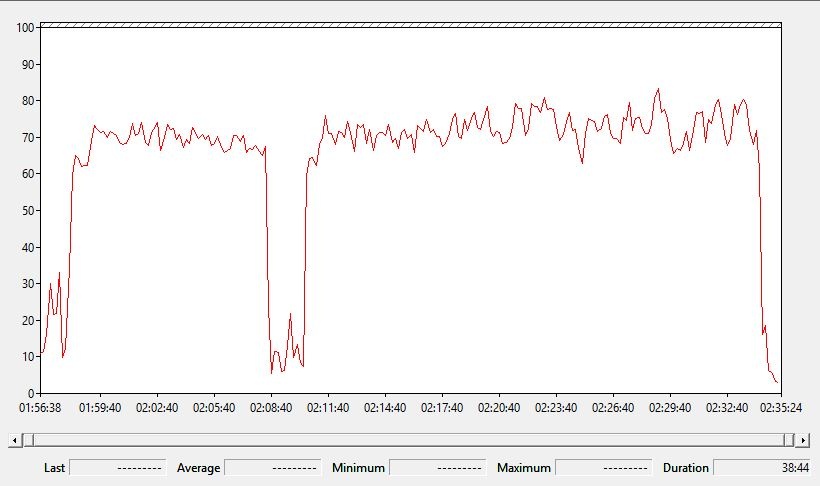Select the 50 value on vertical axis
Viewport: 820px width, 486px height.
(28, 211)
